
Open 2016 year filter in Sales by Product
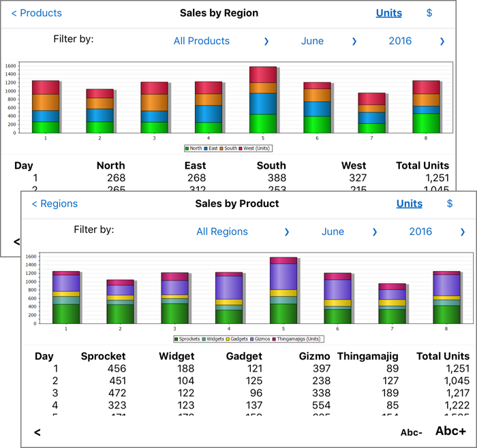(x=420, y=231)
